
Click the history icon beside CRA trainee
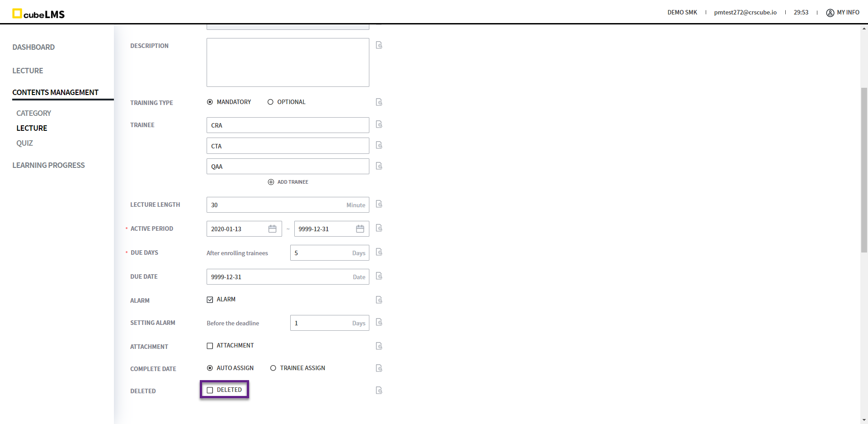click(379, 124)
